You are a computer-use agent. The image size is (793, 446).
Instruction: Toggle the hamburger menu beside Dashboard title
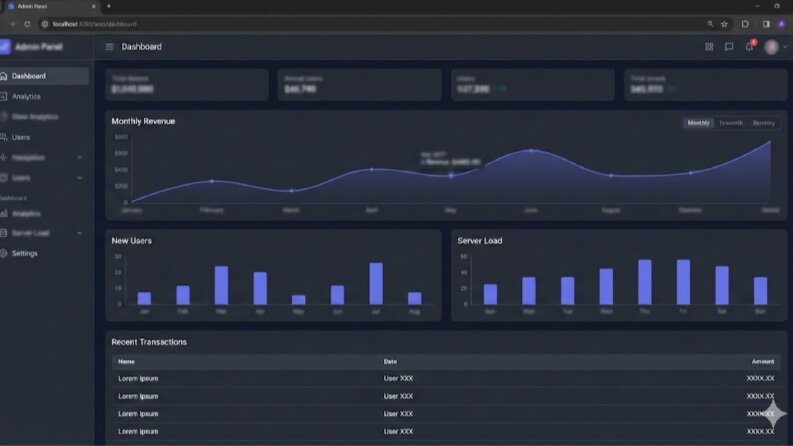[x=109, y=47]
